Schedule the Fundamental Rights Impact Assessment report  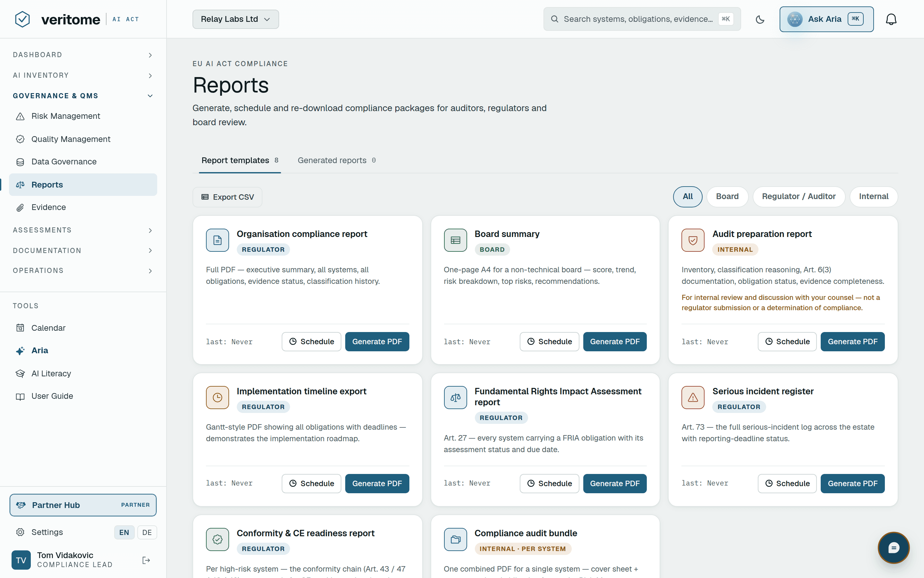pos(549,483)
